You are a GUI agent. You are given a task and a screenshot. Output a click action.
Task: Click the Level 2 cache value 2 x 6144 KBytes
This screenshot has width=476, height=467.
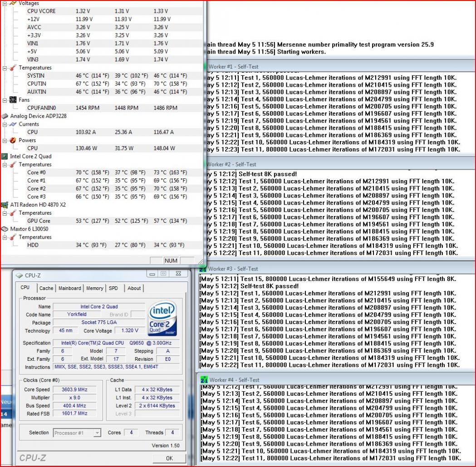click(157, 406)
